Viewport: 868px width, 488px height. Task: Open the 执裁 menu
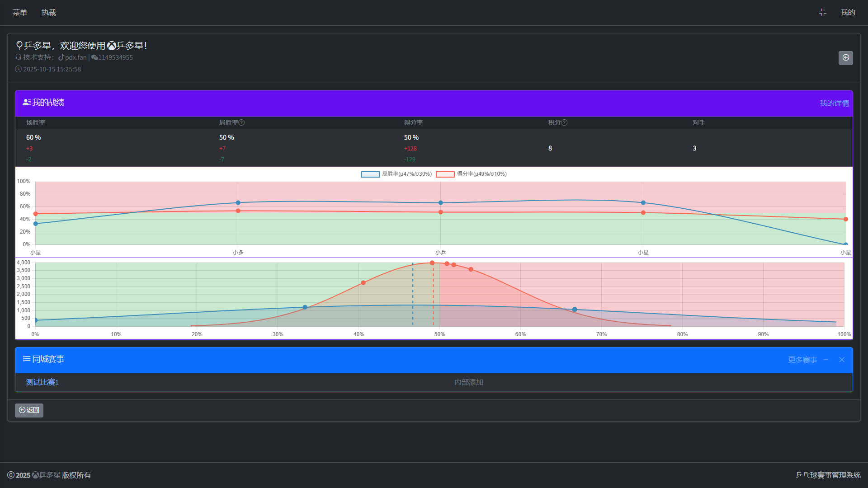49,12
